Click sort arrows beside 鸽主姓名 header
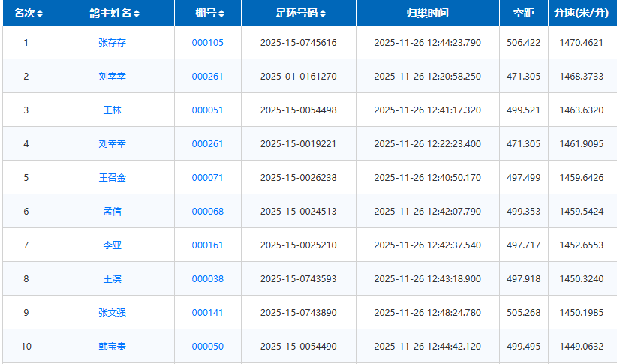Screen dimensions: 617x364 coord(137,14)
